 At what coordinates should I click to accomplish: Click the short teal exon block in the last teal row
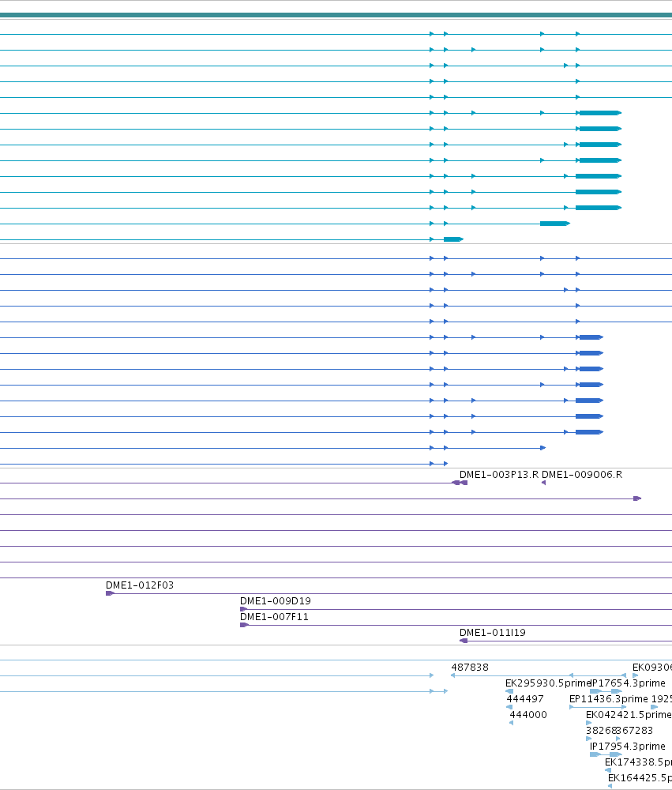(453, 239)
